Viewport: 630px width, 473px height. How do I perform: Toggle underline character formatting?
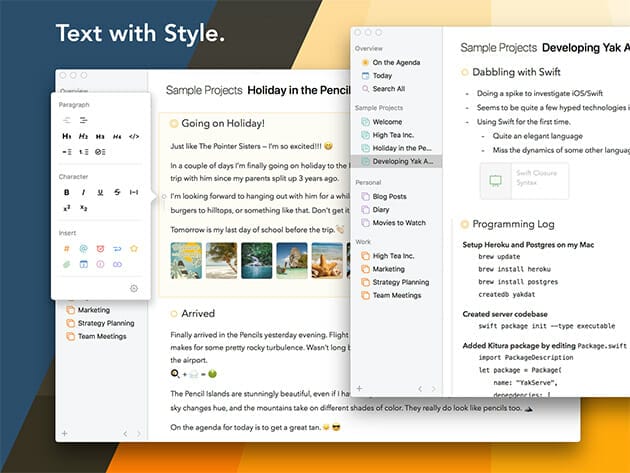(x=100, y=192)
